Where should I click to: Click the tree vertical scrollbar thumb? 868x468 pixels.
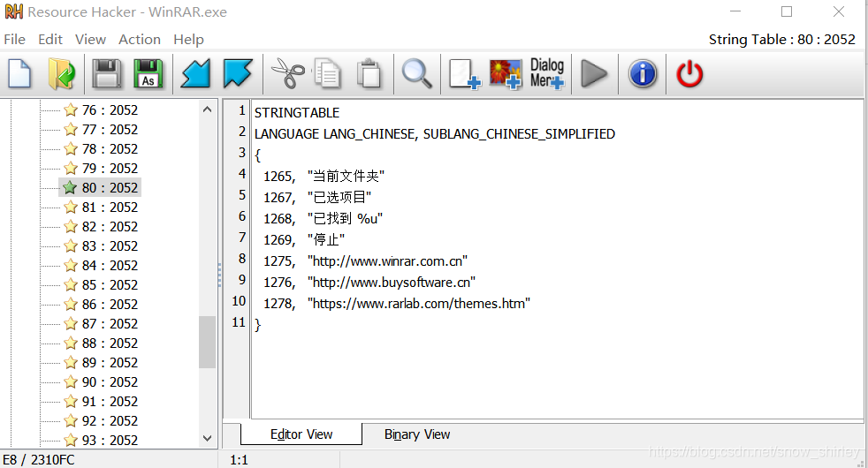pos(207,342)
